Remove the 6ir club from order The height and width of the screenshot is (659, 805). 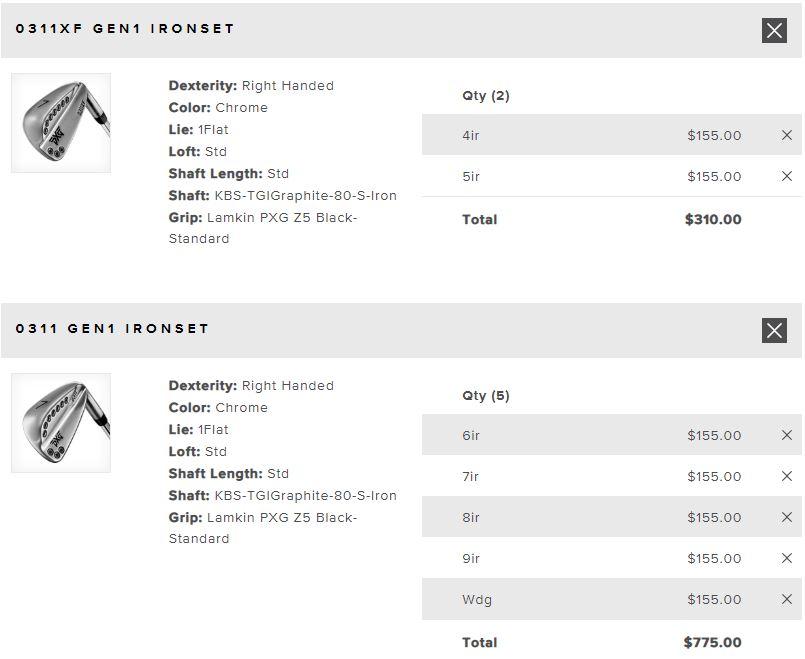(x=787, y=435)
